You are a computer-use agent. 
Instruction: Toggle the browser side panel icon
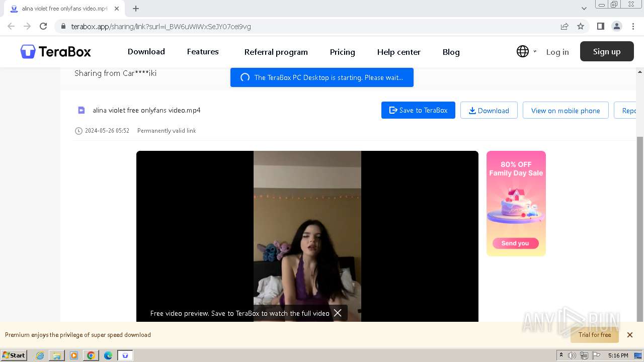pyautogui.click(x=600, y=26)
